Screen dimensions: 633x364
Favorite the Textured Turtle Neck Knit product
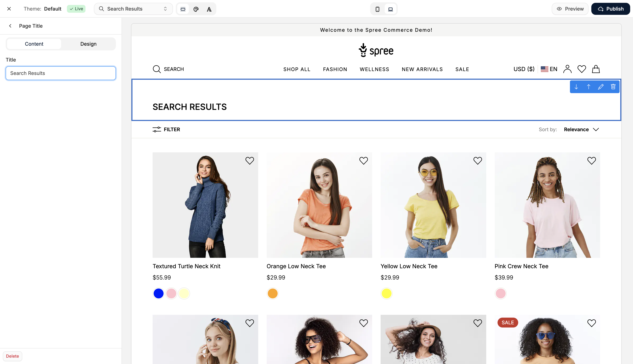click(250, 160)
